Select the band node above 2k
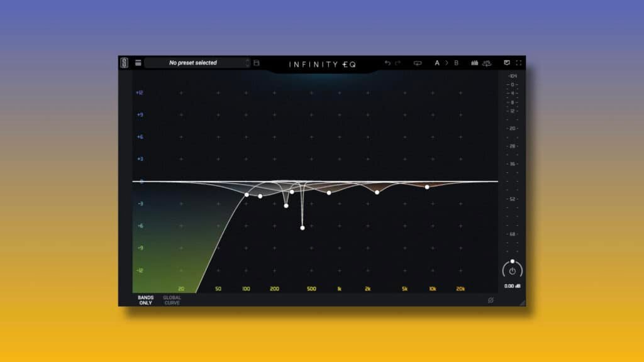 coord(377,192)
